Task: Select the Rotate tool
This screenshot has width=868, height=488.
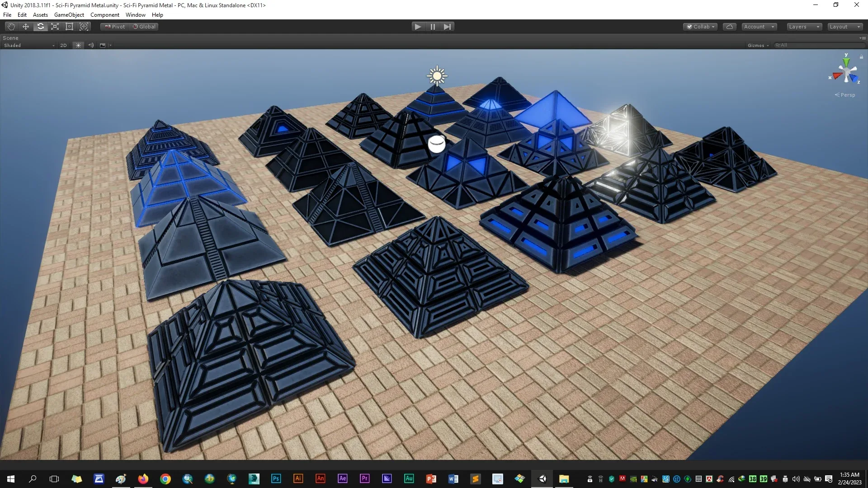Action: click(x=41, y=27)
